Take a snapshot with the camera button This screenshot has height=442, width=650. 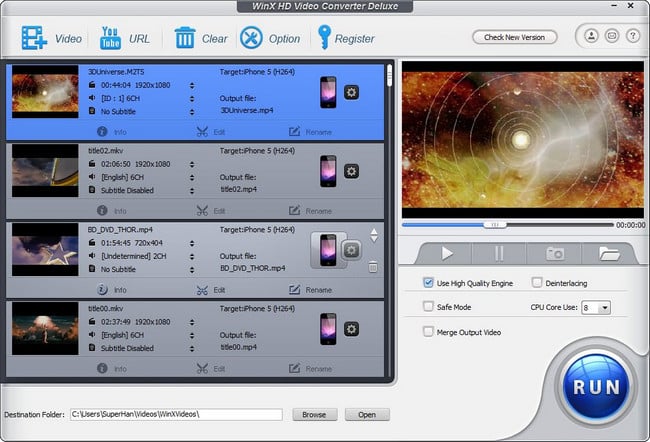(555, 253)
